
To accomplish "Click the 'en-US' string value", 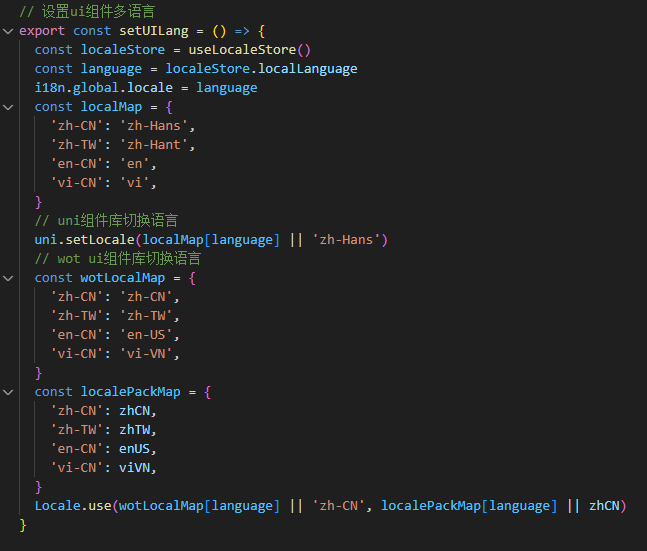I will coord(146,335).
